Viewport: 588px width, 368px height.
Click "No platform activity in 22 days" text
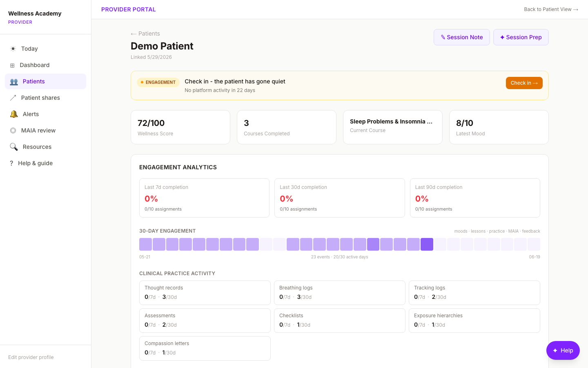220,90
